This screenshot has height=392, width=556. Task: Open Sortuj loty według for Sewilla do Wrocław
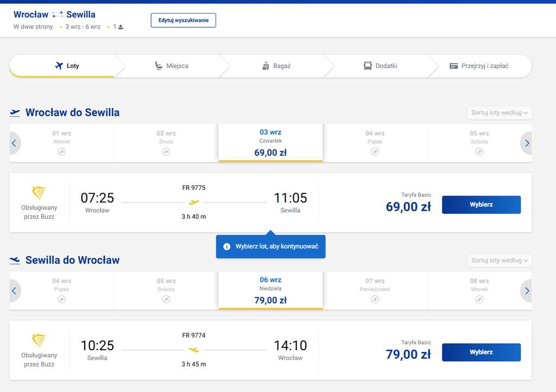(500, 260)
